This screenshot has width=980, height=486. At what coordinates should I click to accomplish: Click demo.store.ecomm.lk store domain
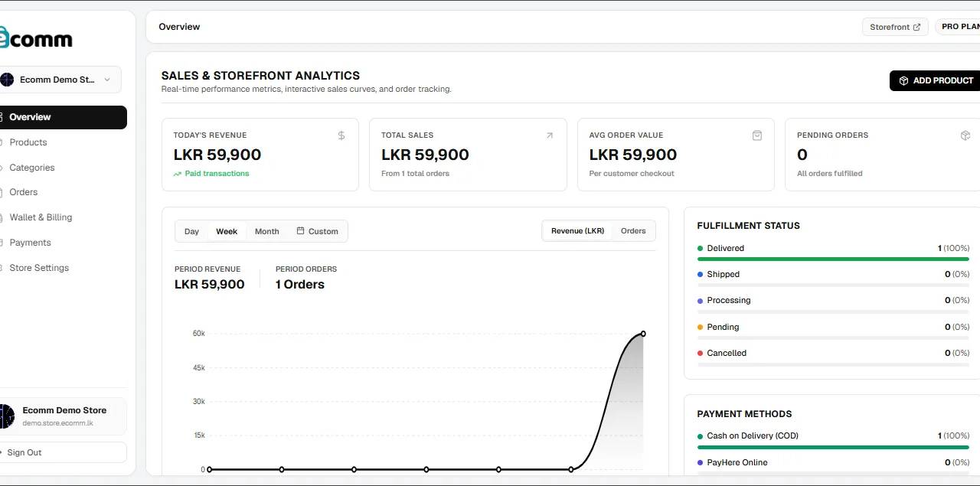[57, 423]
